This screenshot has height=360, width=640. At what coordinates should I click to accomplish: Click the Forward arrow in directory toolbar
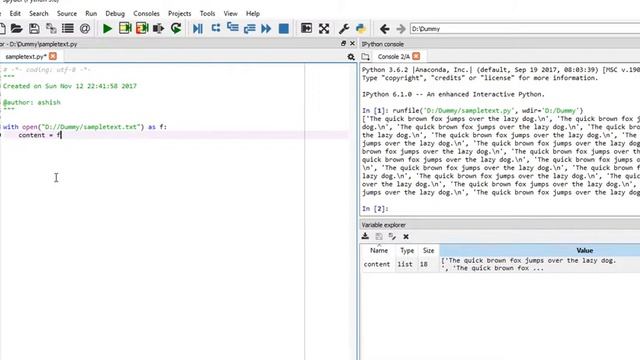pos(401,29)
